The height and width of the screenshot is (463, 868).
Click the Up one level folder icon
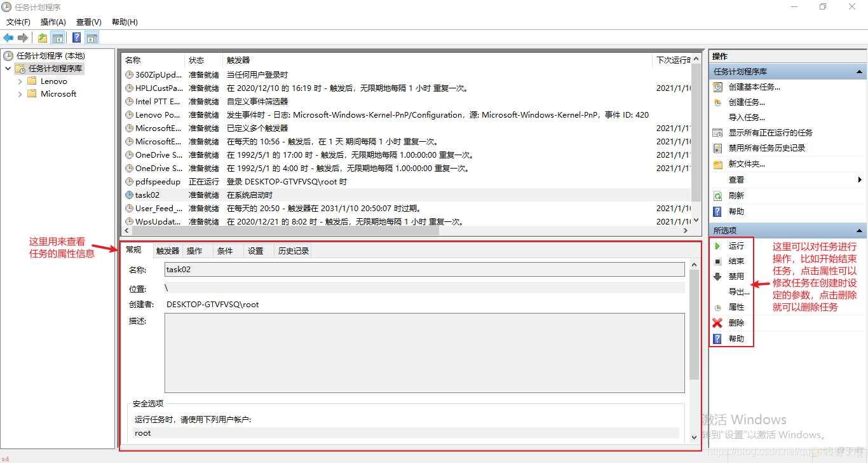(x=43, y=38)
